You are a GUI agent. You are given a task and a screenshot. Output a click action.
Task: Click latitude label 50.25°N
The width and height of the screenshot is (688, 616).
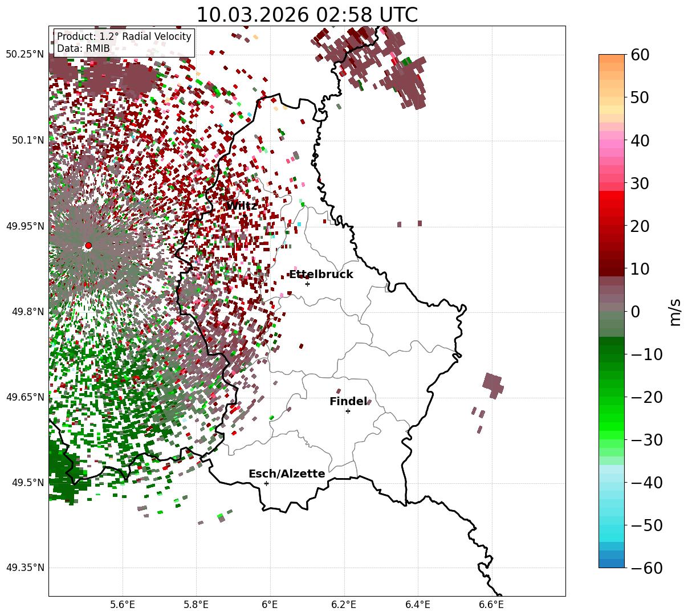[25, 55]
